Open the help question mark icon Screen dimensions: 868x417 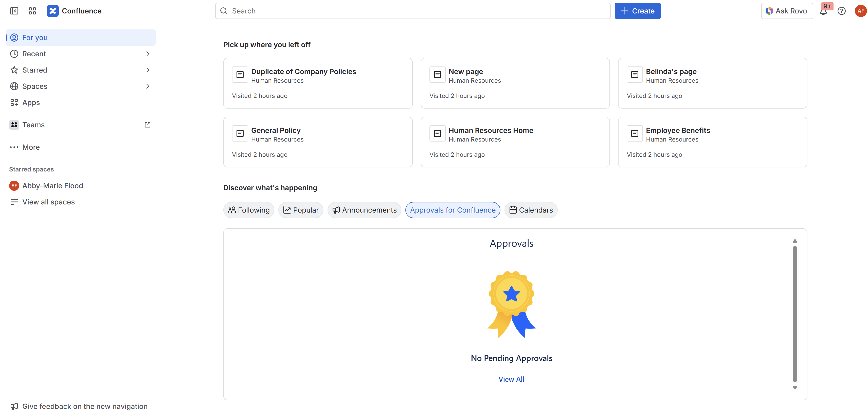point(841,11)
